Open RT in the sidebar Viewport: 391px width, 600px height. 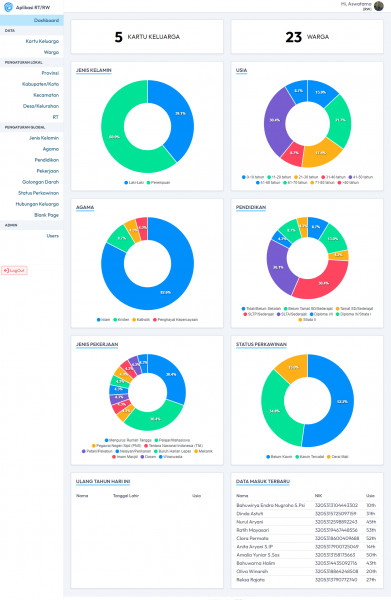tap(56, 117)
